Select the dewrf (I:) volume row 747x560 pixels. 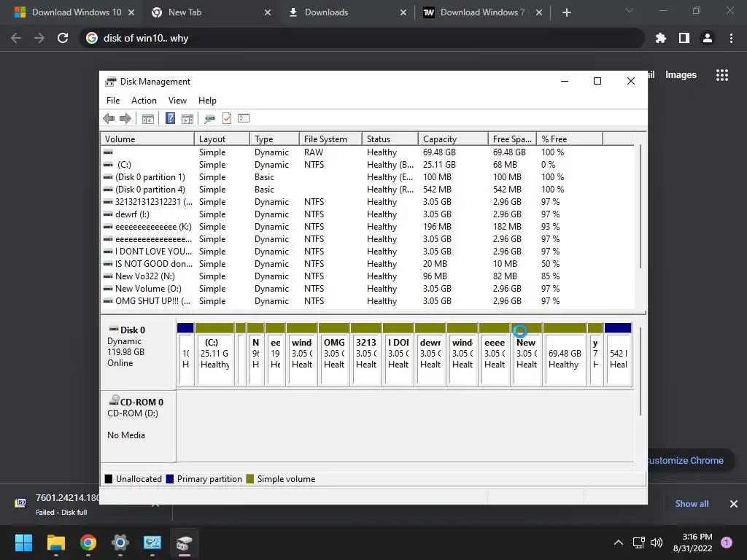pos(367,214)
